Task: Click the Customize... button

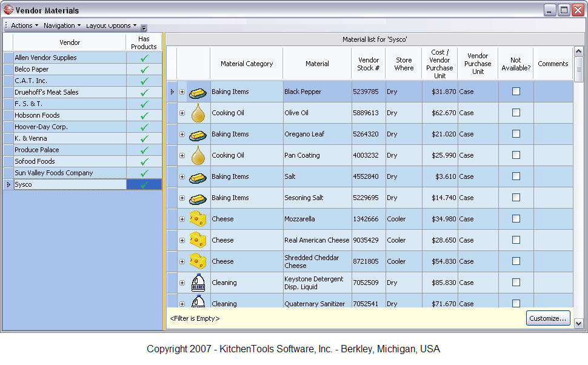Action: tap(548, 318)
